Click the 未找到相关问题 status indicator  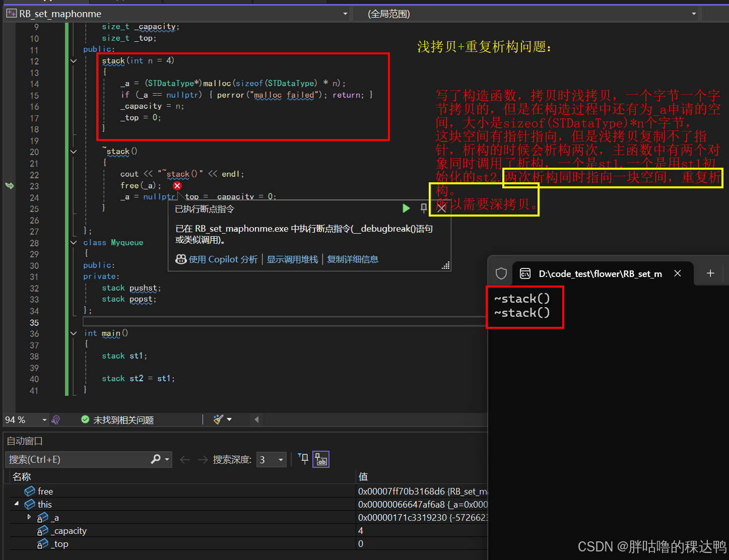[117, 419]
